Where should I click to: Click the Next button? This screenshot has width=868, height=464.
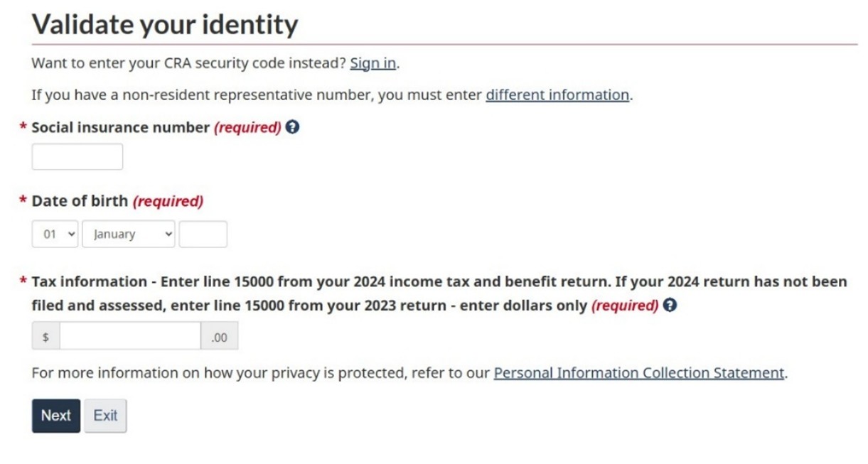56,416
